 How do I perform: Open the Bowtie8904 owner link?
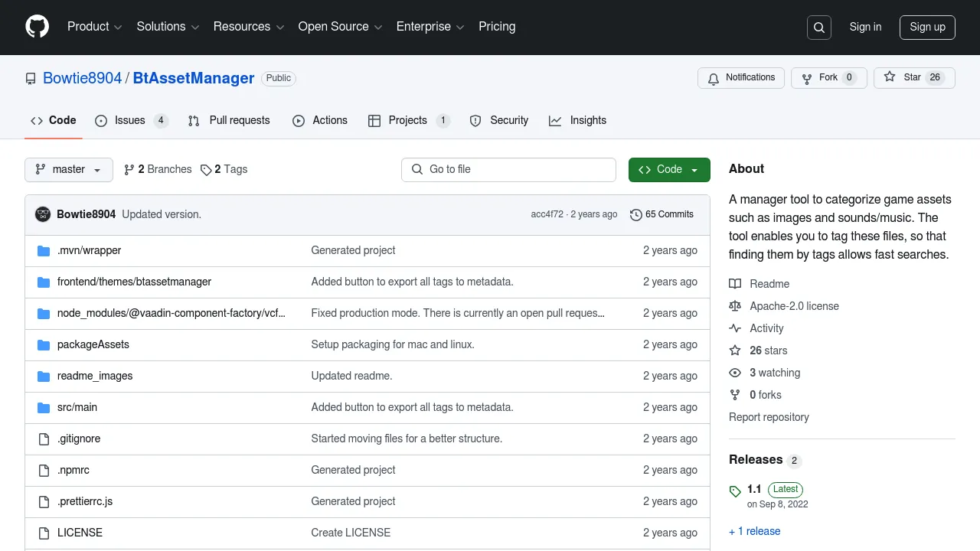[x=82, y=78]
